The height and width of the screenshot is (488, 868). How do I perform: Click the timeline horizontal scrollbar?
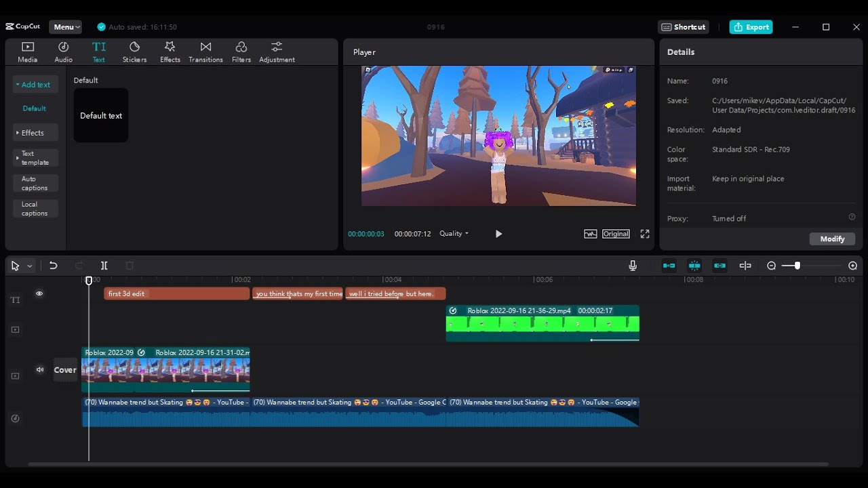pos(428,464)
